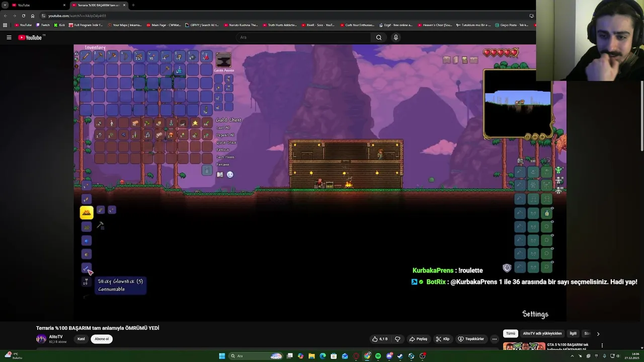This screenshot has height=362, width=644.
Task: Click Rename in chest menu
Action: pos(222,164)
